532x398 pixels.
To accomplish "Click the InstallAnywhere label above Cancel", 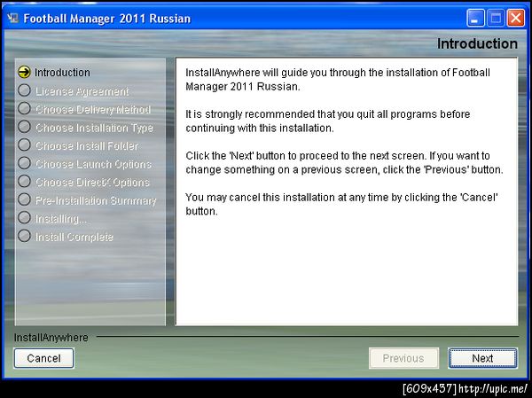I will 51,338.
